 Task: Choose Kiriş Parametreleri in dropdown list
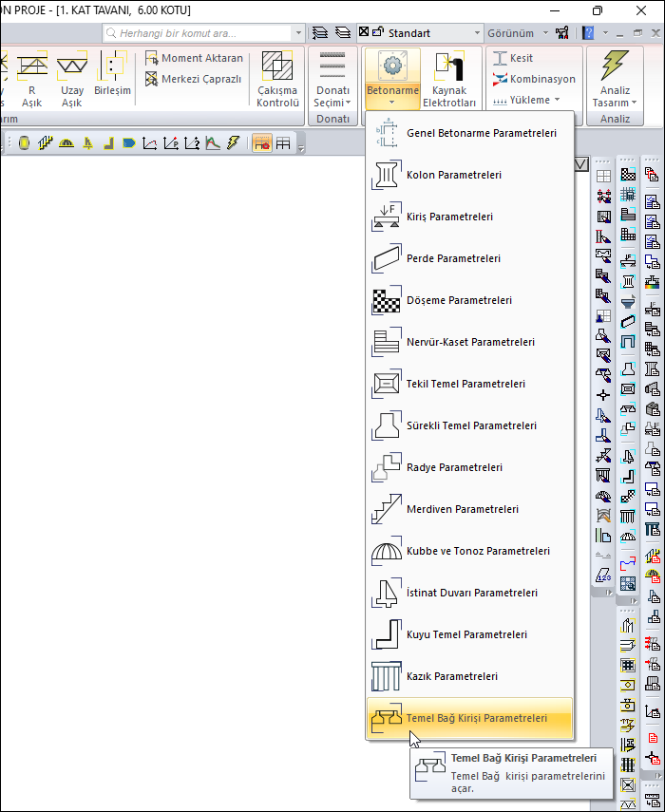click(x=469, y=217)
